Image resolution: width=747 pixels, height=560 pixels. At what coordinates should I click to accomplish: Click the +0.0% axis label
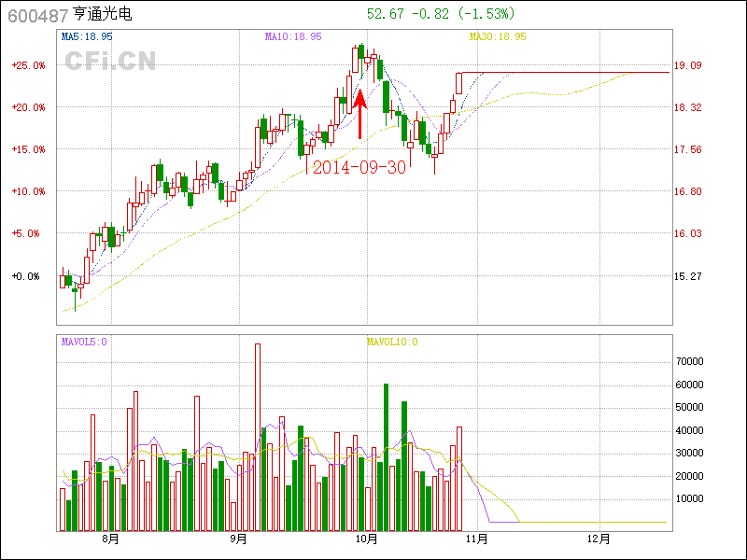tap(25, 276)
